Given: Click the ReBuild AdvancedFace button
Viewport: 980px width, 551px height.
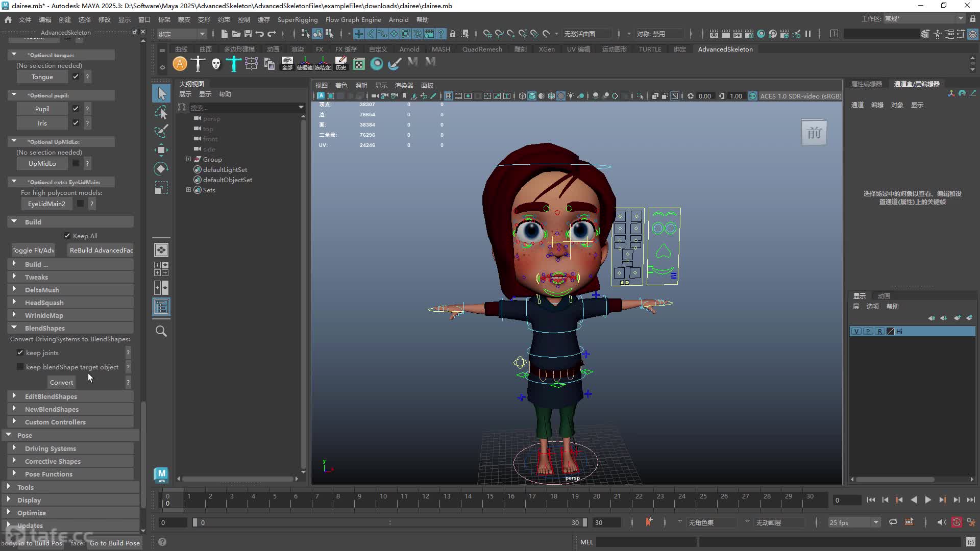Looking at the screenshot, I should (101, 250).
